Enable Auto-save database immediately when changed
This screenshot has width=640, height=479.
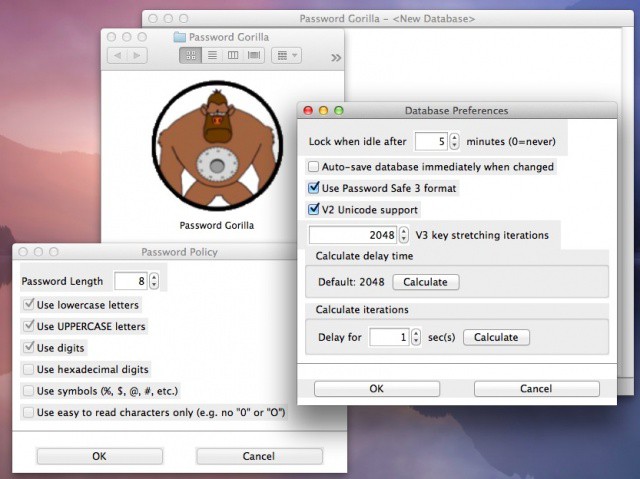(x=314, y=167)
